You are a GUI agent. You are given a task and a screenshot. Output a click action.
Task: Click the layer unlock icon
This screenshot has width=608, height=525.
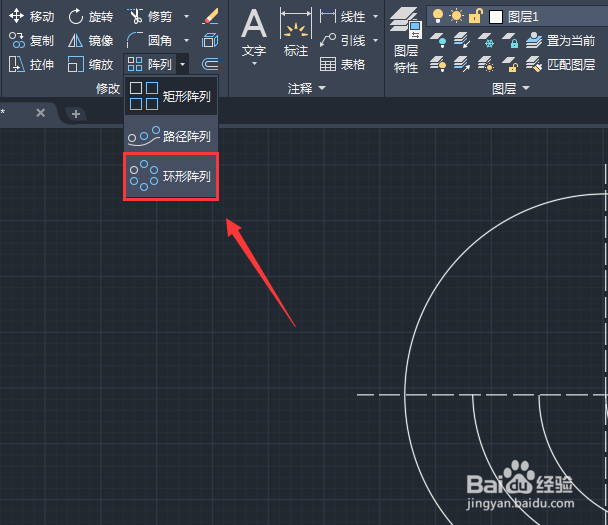tap(510, 64)
